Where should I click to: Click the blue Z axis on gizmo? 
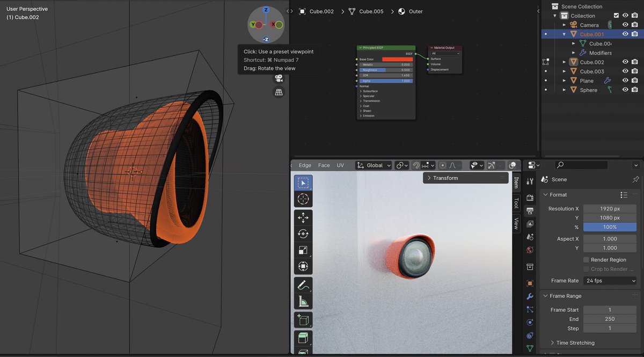click(266, 10)
